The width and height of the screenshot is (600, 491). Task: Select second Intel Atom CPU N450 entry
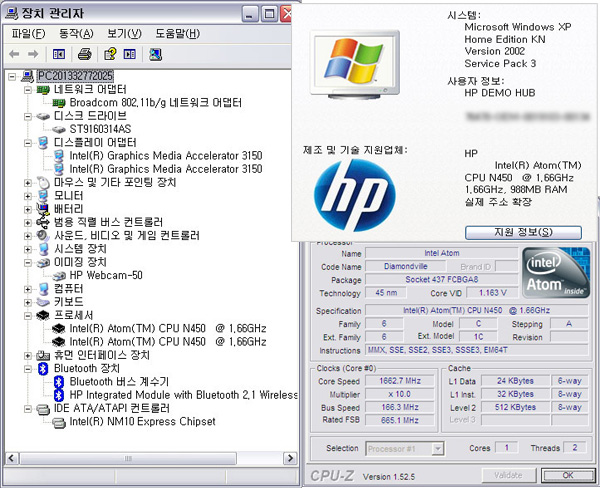168,342
